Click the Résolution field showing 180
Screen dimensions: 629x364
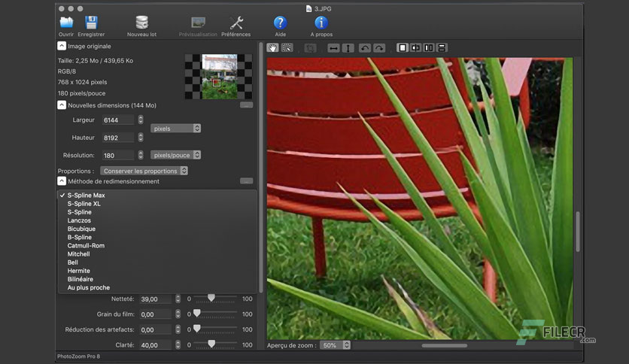point(118,155)
